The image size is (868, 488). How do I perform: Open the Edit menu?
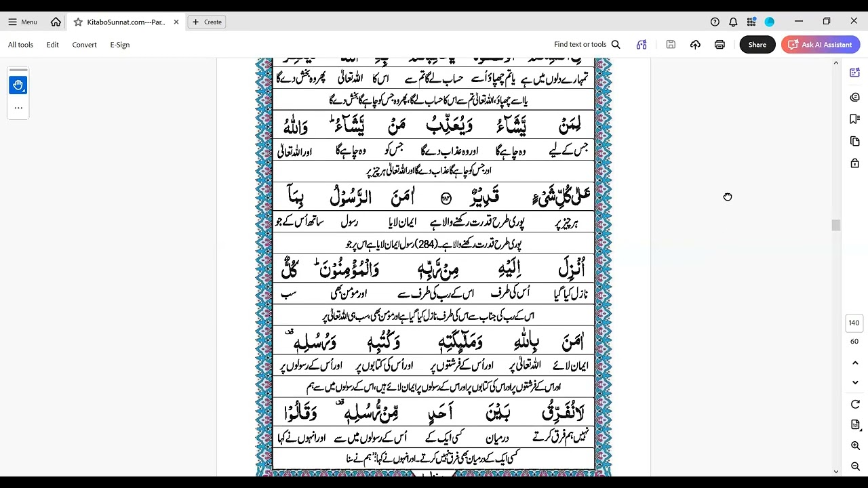(52, 45)
